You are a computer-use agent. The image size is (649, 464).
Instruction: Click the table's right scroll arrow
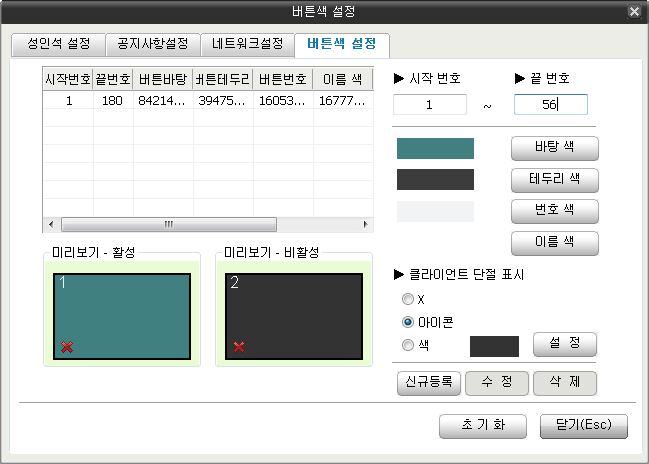365,224
